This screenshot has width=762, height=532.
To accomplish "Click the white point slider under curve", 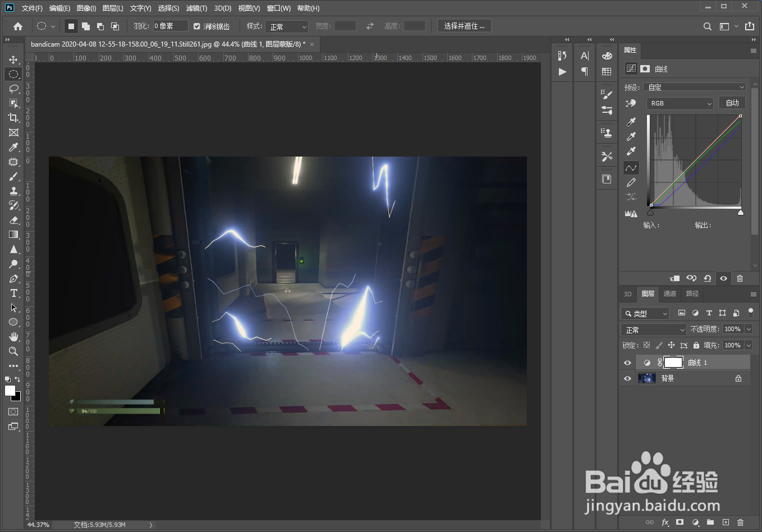I will [741, 212].
